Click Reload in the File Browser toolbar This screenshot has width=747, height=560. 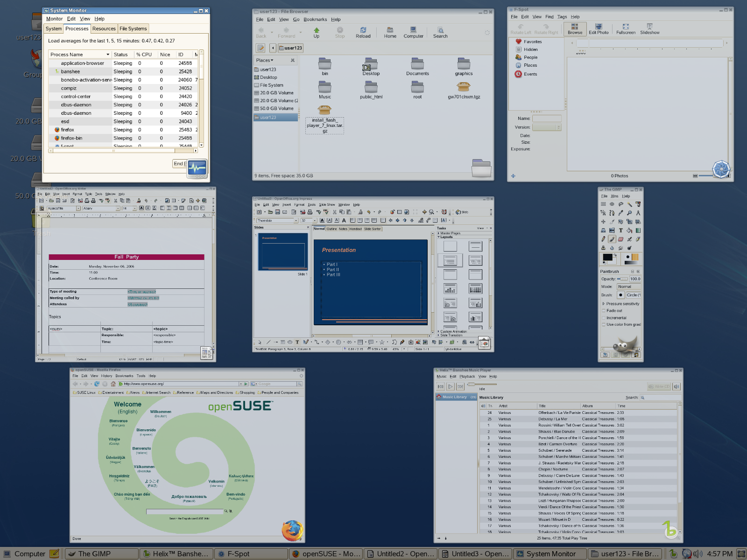click(363, 32)
